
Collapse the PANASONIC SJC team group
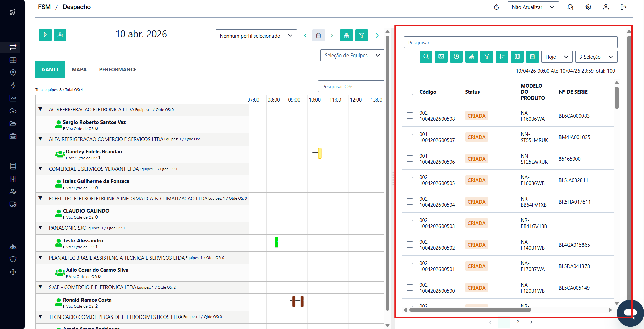(40, 228)
